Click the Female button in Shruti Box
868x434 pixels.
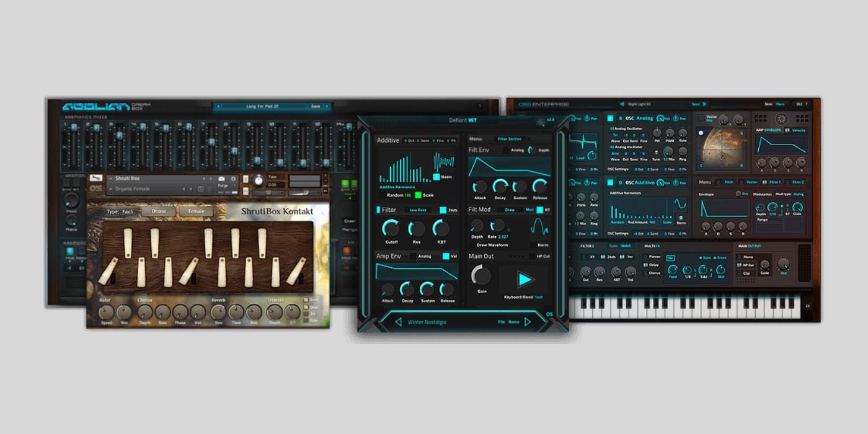point(196,211)
